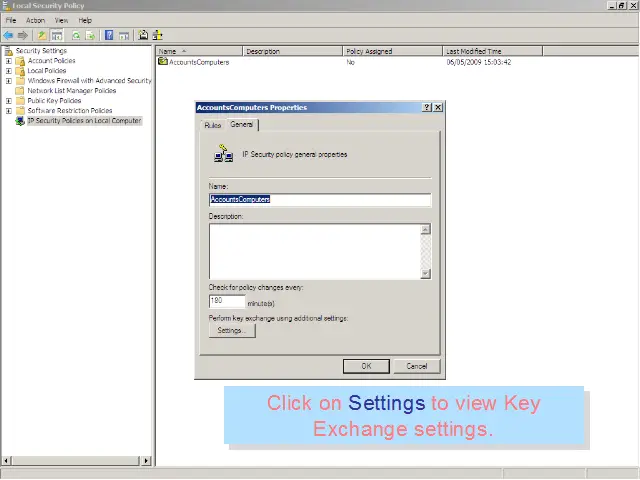The height and width of the screenshot is (480, 640).
Task: Click the Cancel button in Properties dialog
Action: 416,366
